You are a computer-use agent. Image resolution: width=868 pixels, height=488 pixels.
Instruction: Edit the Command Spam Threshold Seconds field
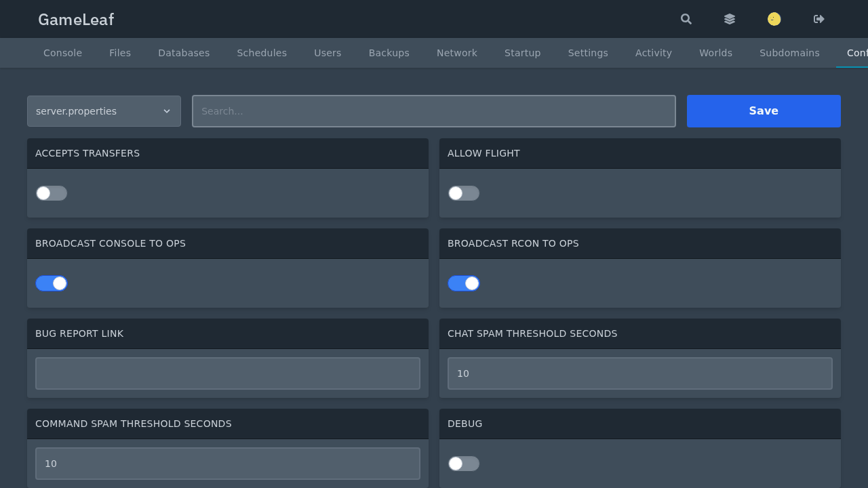click(x=228, y=464)
